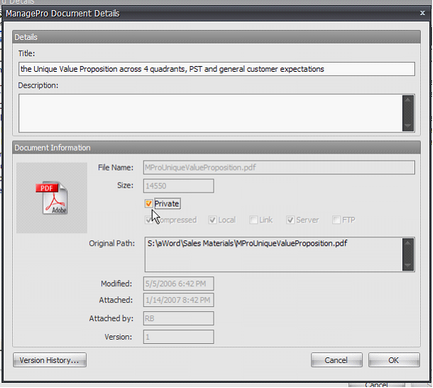Close the ManagePro Document Details dialog
Image resolution: width=433 pixels, height=388 pixels.
coord(422,13)
